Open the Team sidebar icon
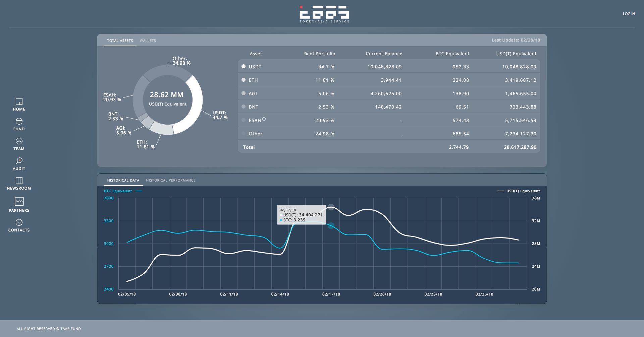Image resolution: width=644 pixels, height=337 pixels. tap(19, 141)
